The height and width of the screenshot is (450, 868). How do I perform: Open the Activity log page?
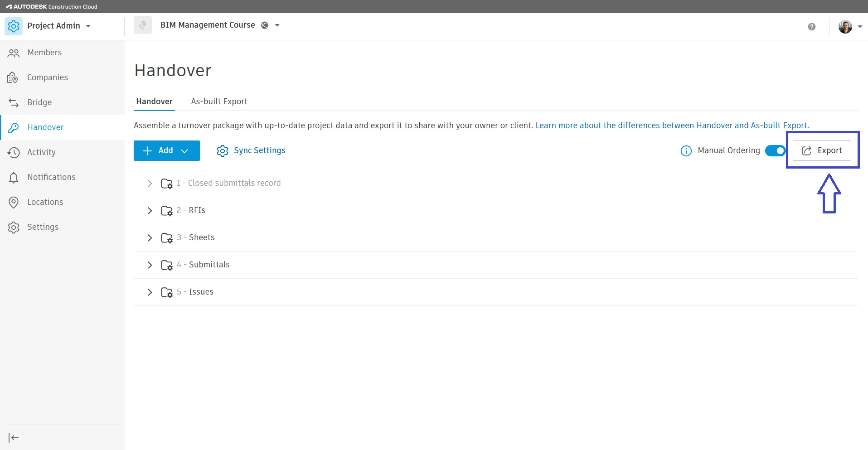41,152
